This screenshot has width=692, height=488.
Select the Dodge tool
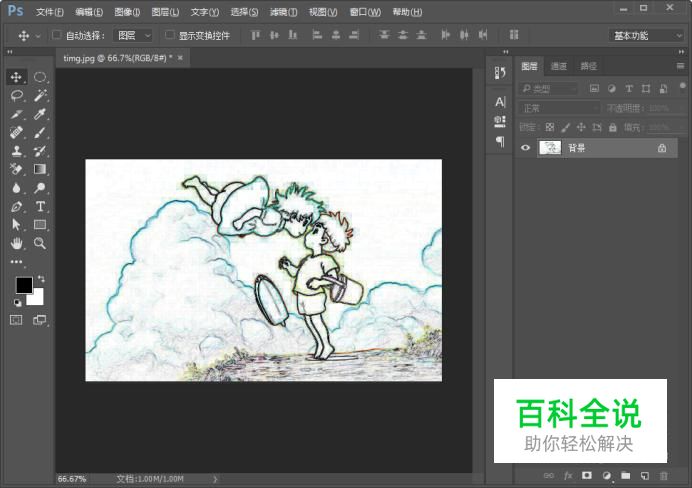click(40, 188)
